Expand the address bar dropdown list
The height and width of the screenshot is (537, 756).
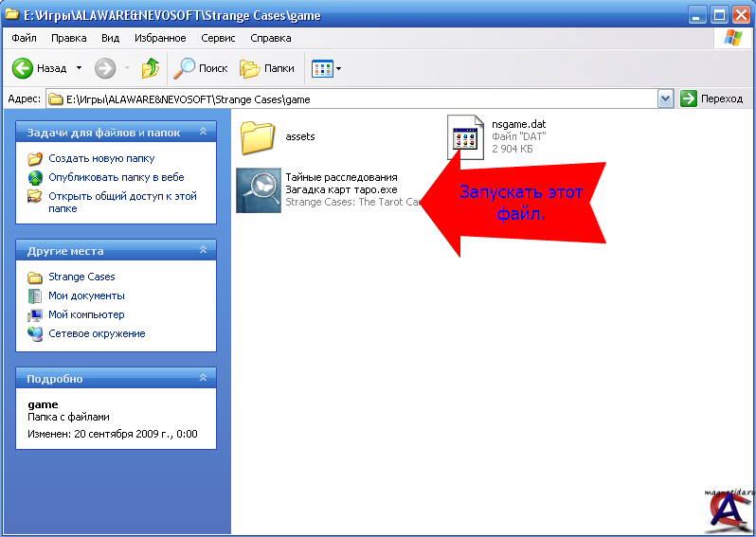[665, 98]
